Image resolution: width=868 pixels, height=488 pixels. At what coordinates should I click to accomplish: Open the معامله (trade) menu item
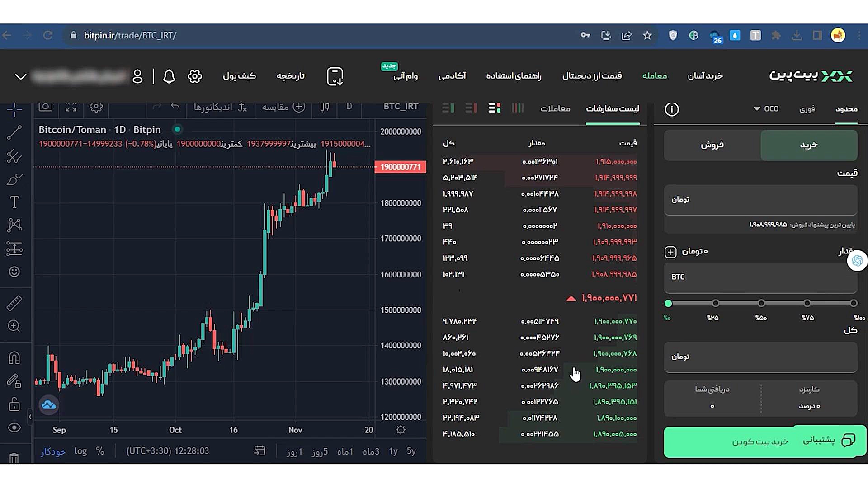[x=655, y=76]
